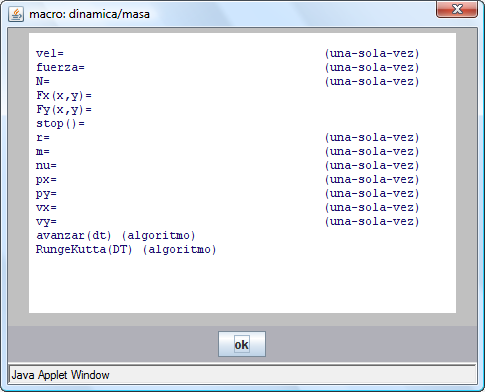Close the macro dinamica/masa window
This screenshot has height=392, width=485.
[457, 9]
